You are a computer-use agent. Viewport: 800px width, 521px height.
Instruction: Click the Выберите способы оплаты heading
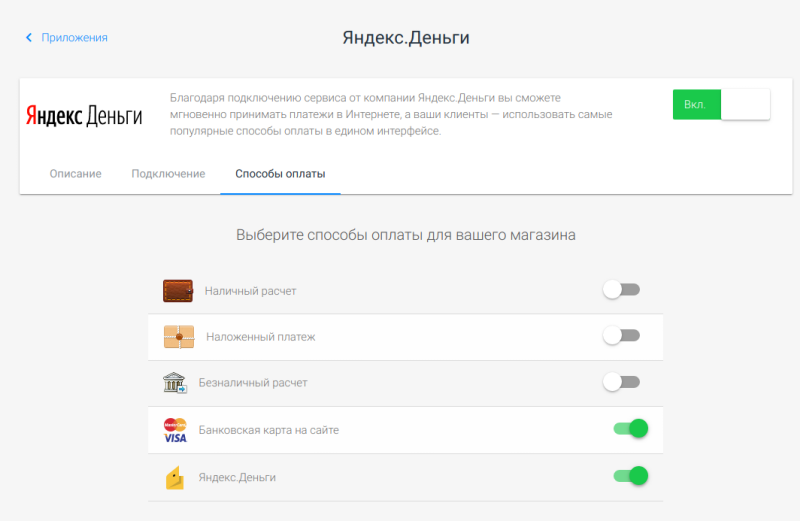[x=406, y=235]
